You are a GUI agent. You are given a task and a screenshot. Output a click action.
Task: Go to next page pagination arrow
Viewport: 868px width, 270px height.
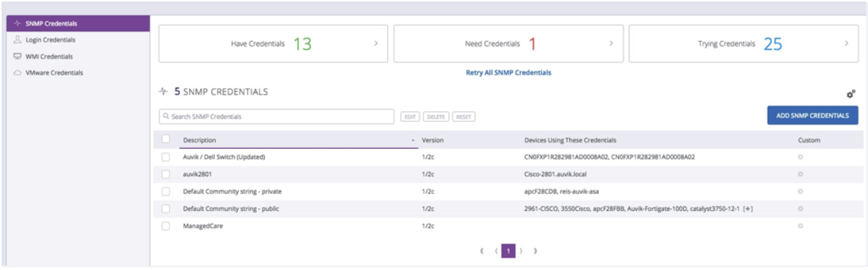tap(522, 251)
